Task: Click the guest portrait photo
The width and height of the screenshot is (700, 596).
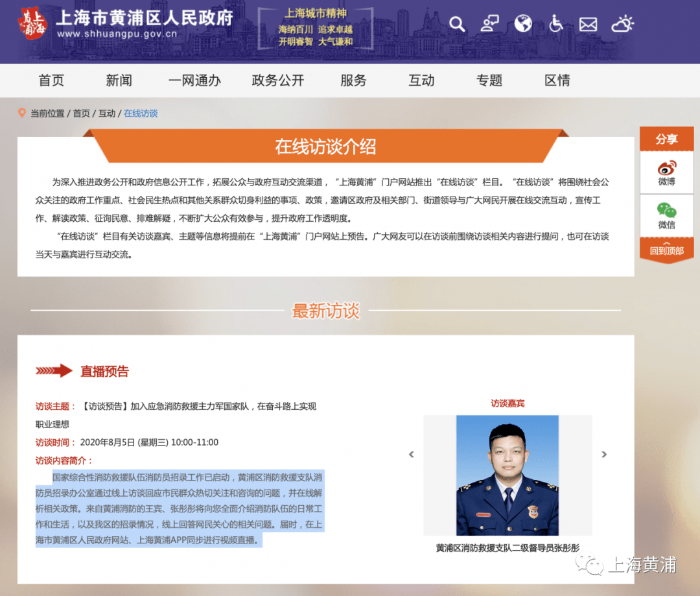Action: (507, 475)
